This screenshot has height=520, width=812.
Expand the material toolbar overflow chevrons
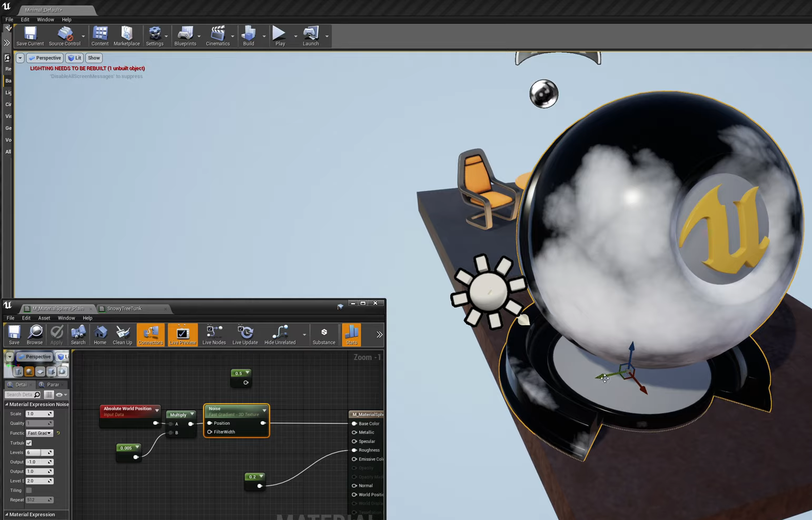tap(379, 335)
